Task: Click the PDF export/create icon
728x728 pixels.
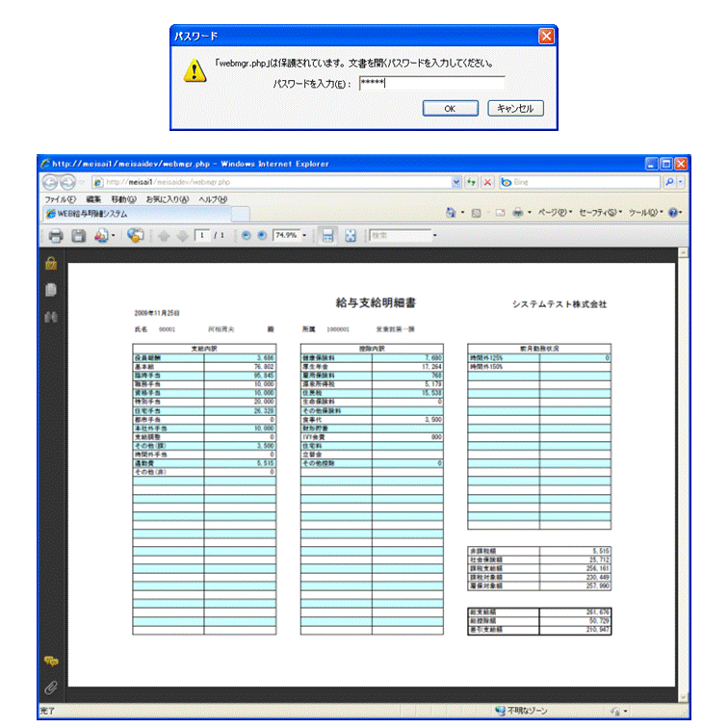Action: (101, 236)
